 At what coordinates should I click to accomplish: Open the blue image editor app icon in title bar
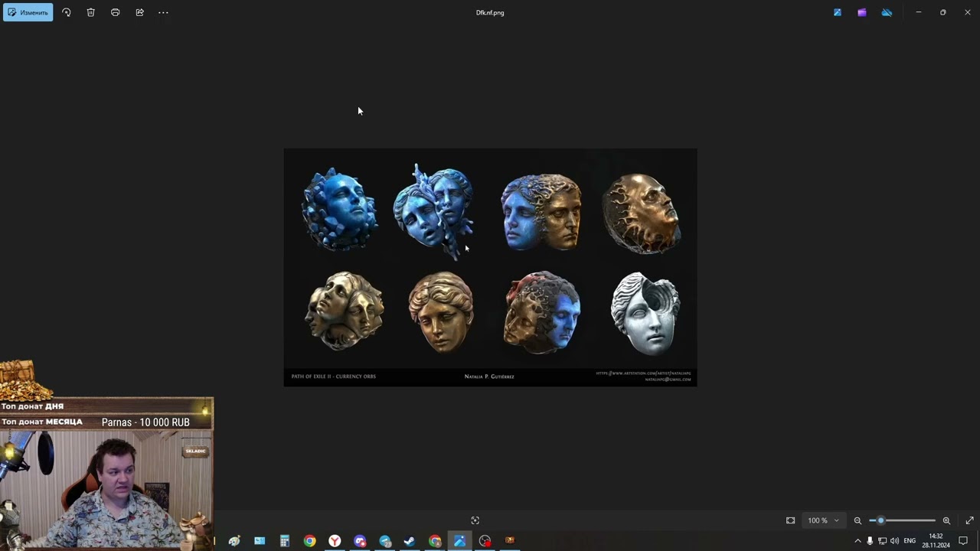[838, 12]
